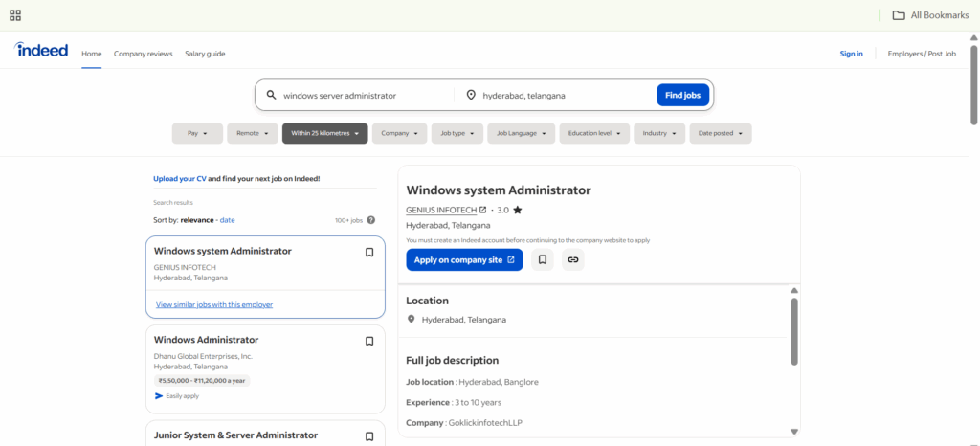
Task: Click the job description scrollbar
Action: click(x=793, y=330)
